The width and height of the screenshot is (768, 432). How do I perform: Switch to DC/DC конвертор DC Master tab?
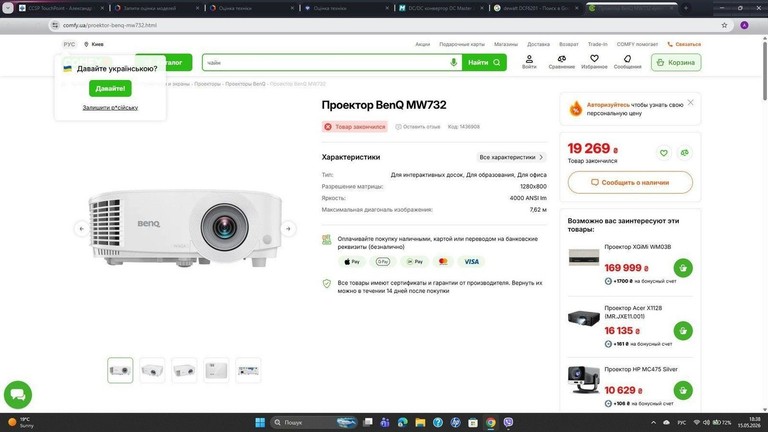pyautogui.click(x=441, y=8)
